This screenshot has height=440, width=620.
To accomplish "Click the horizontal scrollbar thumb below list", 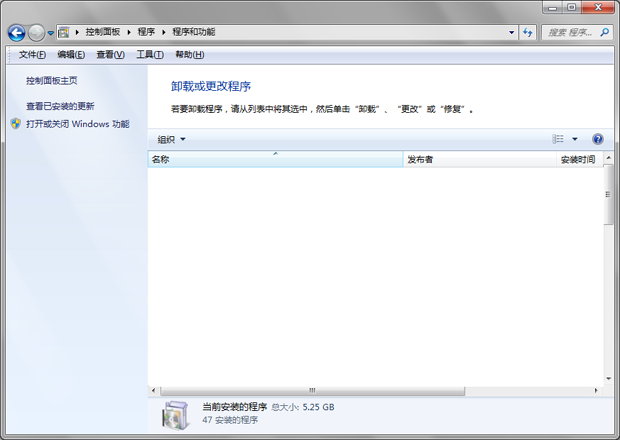I will pos(312,390).
